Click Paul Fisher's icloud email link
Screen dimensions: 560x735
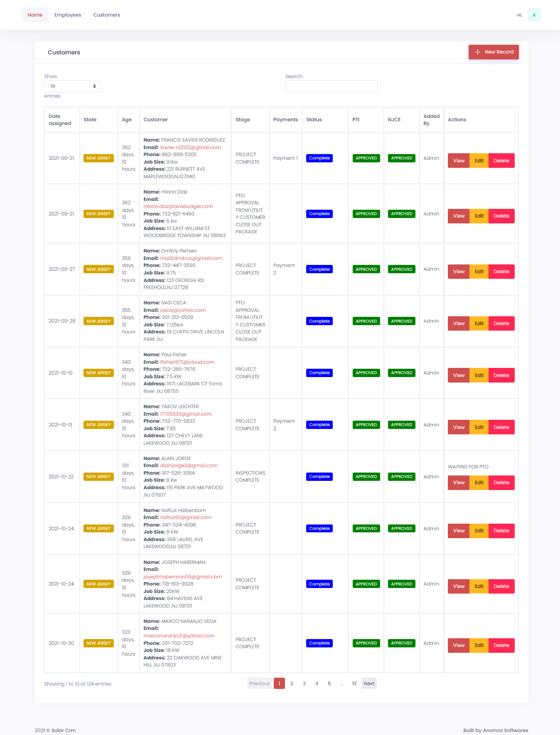187,362
